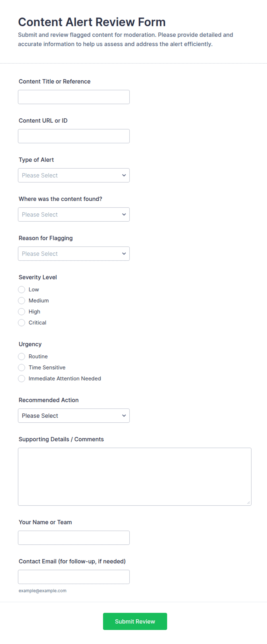Open the Reason for Flagging dropdown
The width and height of the screenshot is (267, 644).
(74, 254)
